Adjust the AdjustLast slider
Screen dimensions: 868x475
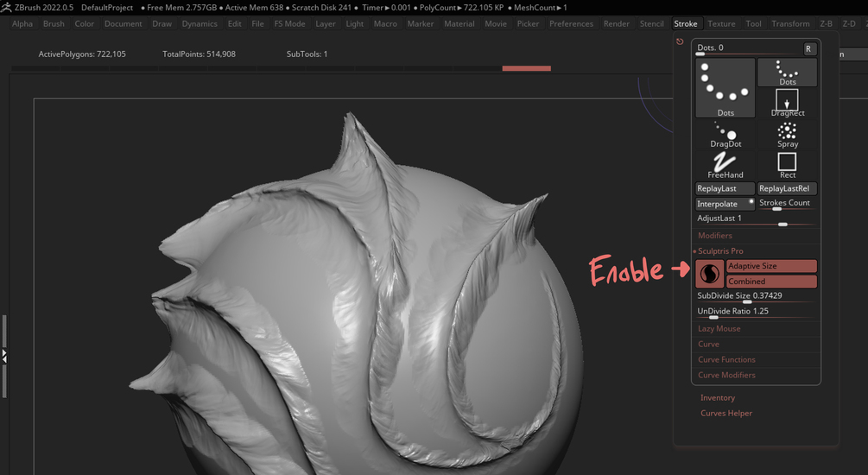(757, 219)
